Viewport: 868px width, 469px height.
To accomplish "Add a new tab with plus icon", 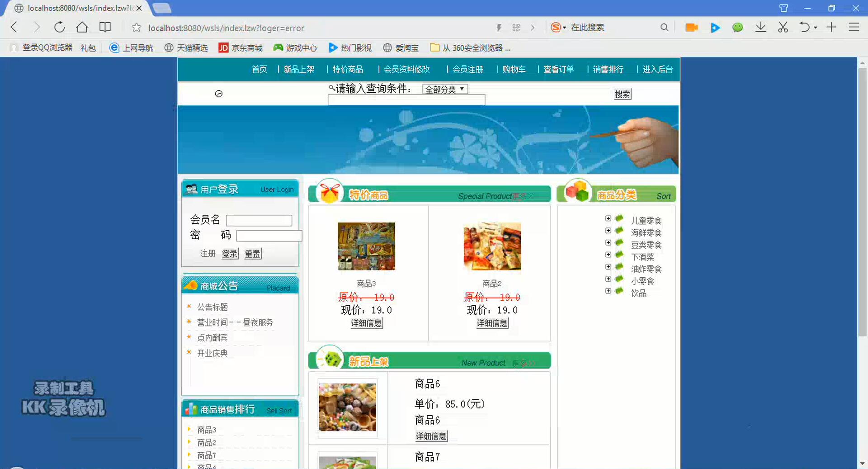I will tap(831, 27).
